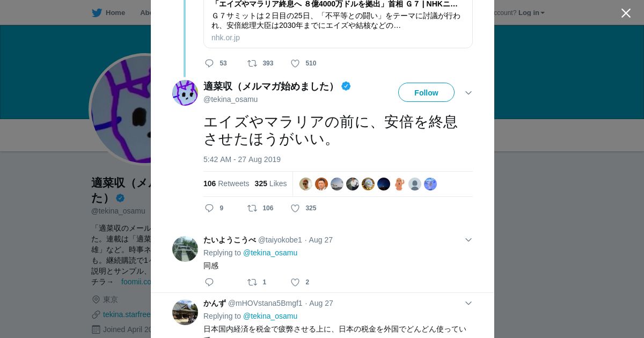644x338 pixels.
Task: View the 106 Retweets list
Action: click(226, 183)
